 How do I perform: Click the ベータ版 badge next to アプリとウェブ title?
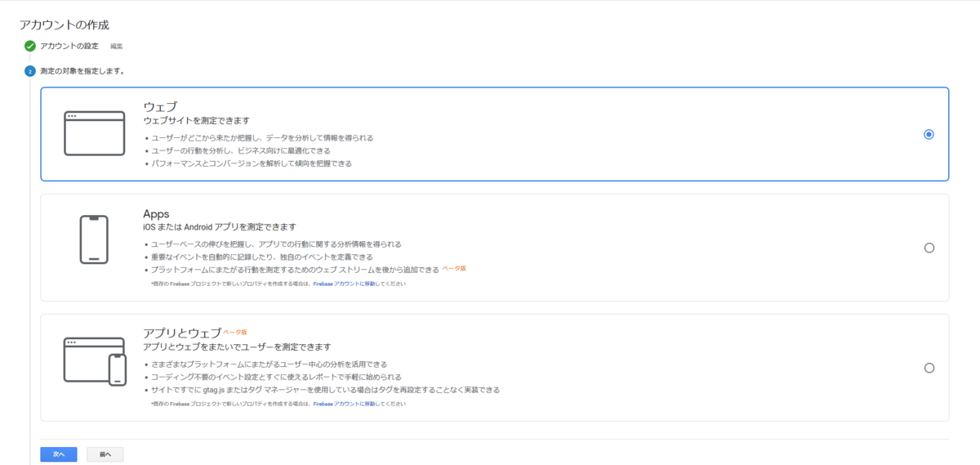tap(235, 332)
